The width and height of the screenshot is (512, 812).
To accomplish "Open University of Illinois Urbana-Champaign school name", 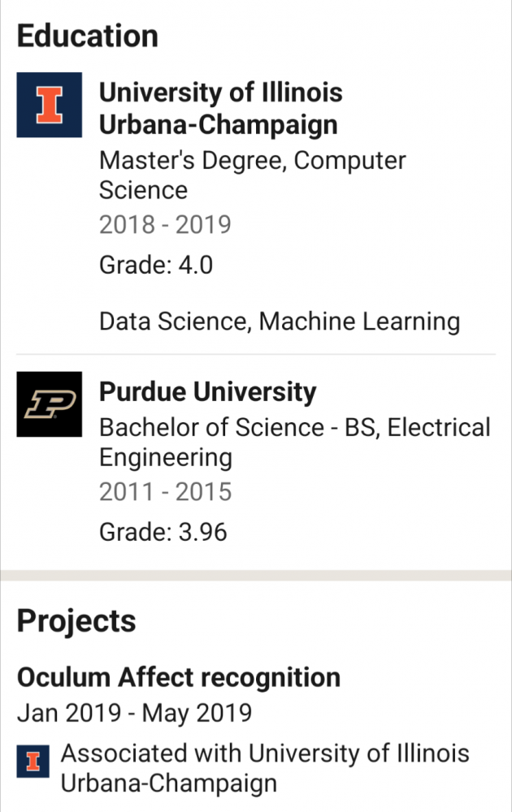I will tap(219, 109).
